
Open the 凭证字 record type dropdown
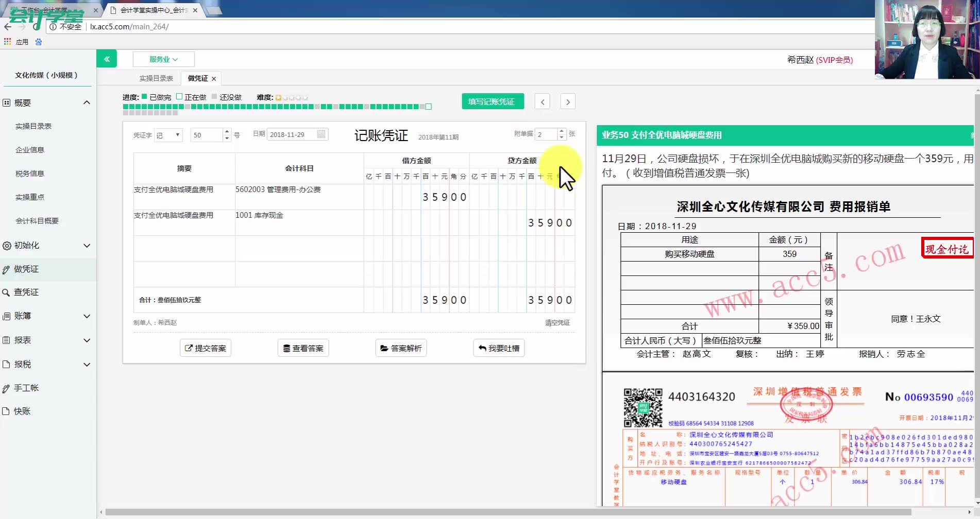pyautogui.click(x=168, y=135)
